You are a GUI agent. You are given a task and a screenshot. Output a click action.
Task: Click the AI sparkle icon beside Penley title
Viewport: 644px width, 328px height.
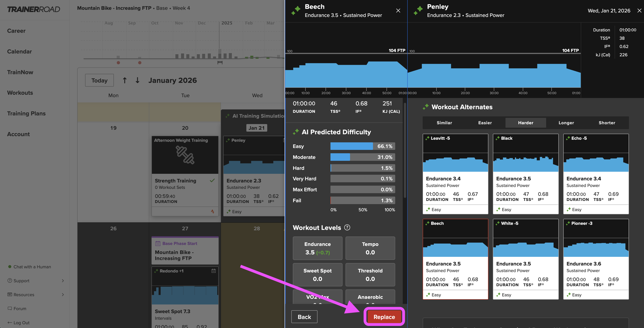click(418, 11)
